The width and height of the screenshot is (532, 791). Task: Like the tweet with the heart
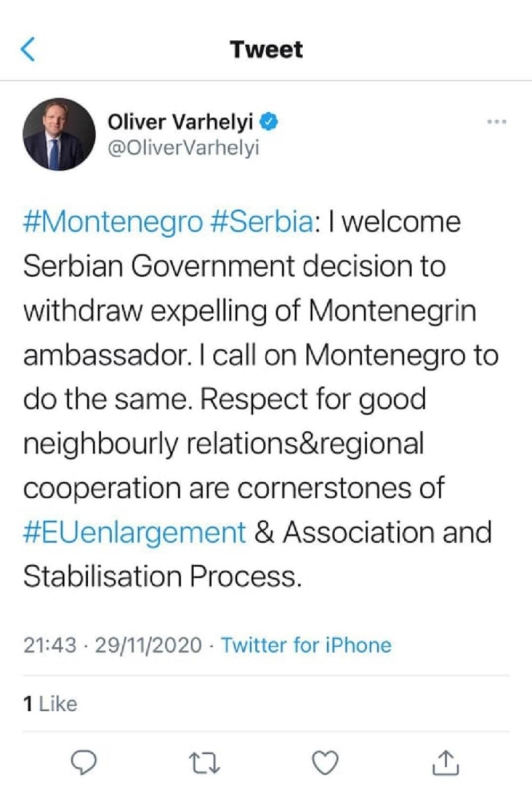pos(325,763)
